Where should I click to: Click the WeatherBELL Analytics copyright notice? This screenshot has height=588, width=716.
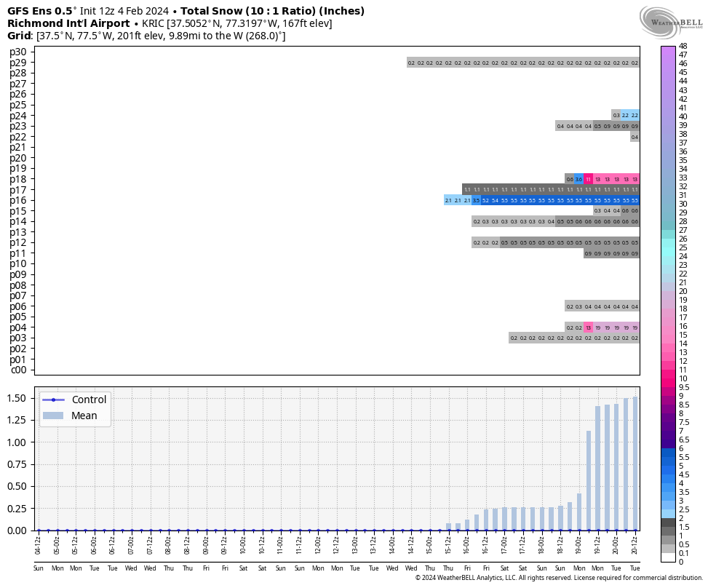click(x=559, y=578)
